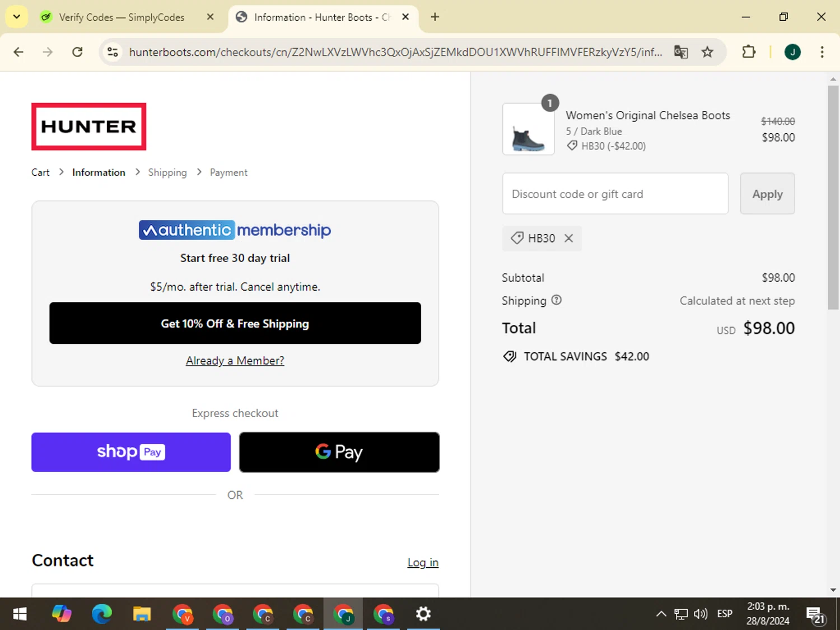The width and height of the screenshot is (840, 630).
Task: Click the $98.00 total amount
Action: [x=769, y=328]
